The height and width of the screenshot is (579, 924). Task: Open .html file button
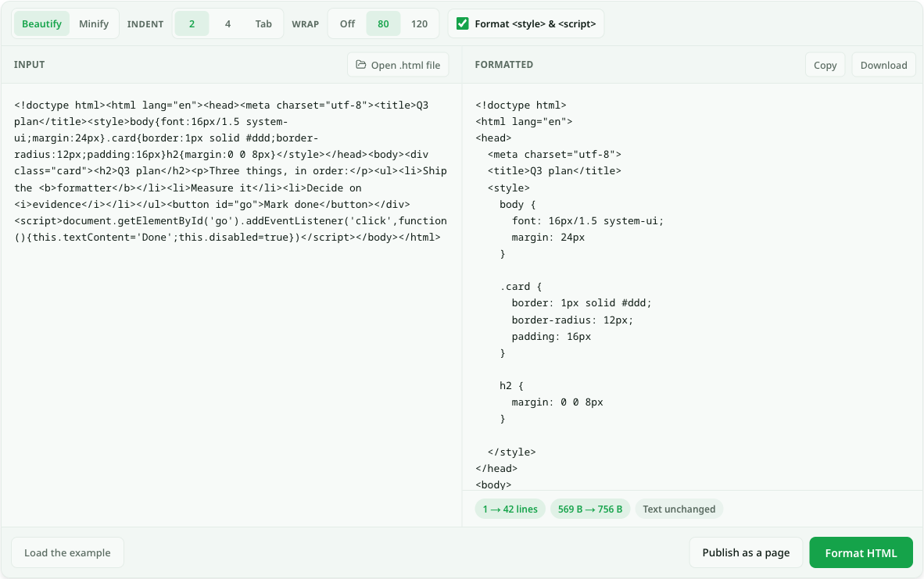click(398, 65)
